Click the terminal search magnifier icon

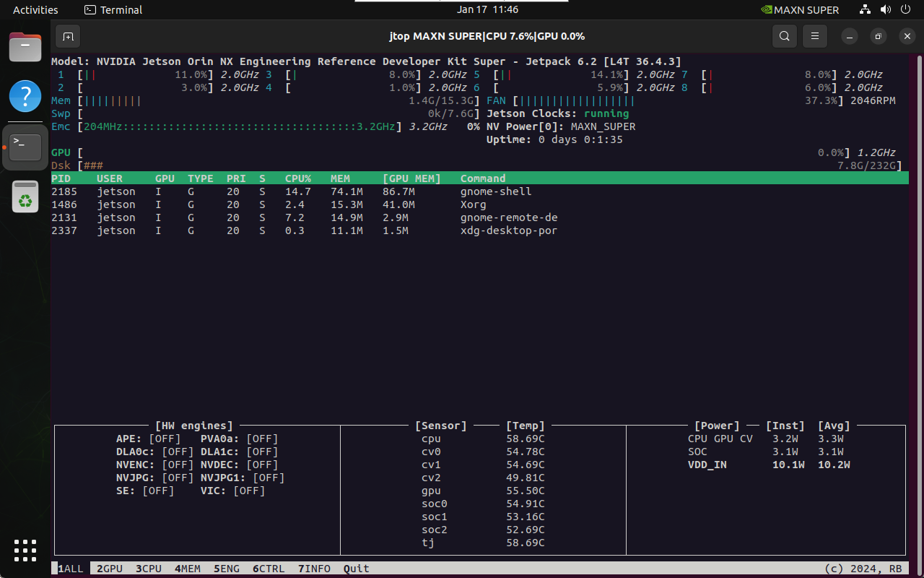785,36
